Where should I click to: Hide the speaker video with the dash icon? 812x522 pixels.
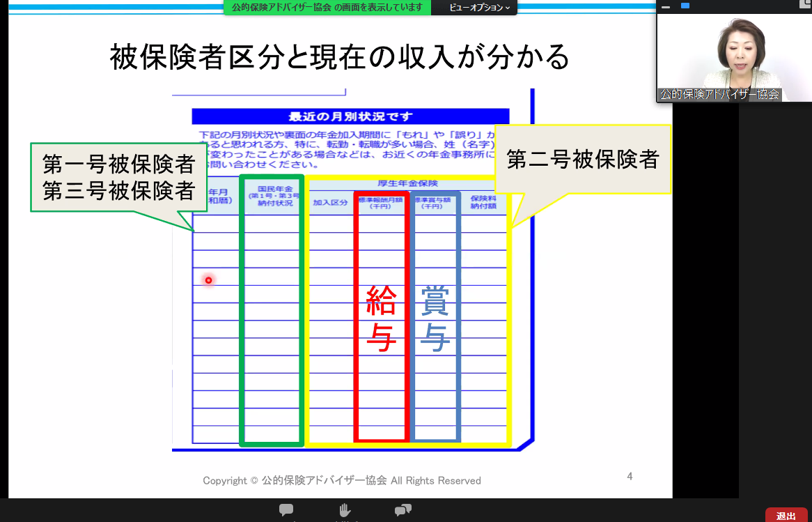(x=666, y=7)
